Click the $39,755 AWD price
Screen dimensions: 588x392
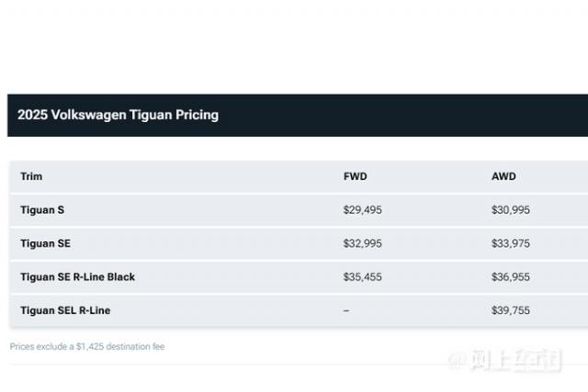(510, 310)
